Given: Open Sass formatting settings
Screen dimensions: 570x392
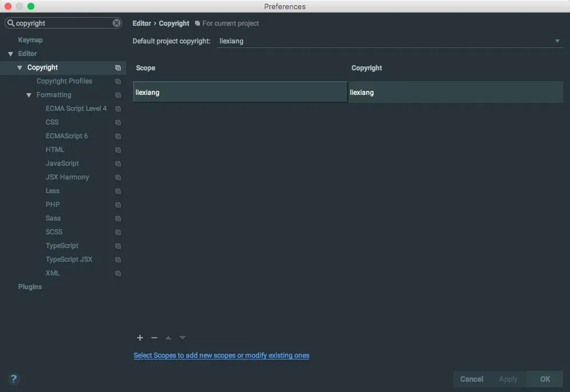Looking at the screenshot, I should click(x=53, y=218).
